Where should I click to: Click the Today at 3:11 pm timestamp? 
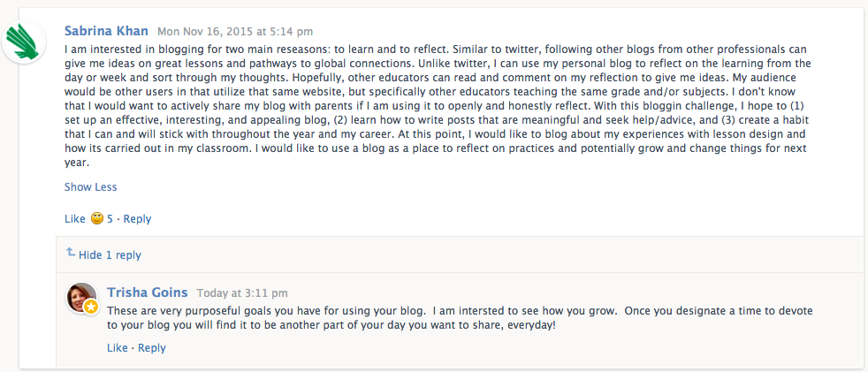coord(242,292)
